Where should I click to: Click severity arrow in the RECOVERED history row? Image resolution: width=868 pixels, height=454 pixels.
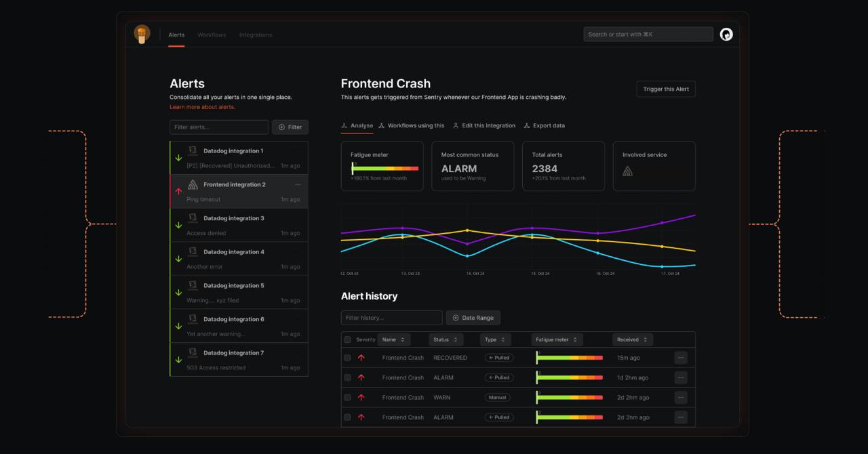click(x=361, y=358)
